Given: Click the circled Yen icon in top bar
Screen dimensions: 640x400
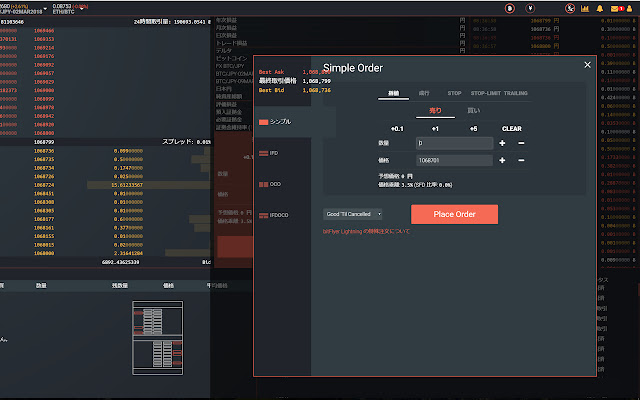Looking at the screenshot, I should (x=530, y=8).
